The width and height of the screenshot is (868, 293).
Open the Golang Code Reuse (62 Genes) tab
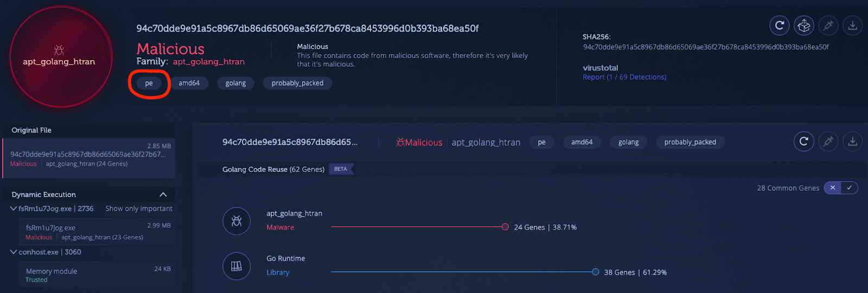click(273, 170)
